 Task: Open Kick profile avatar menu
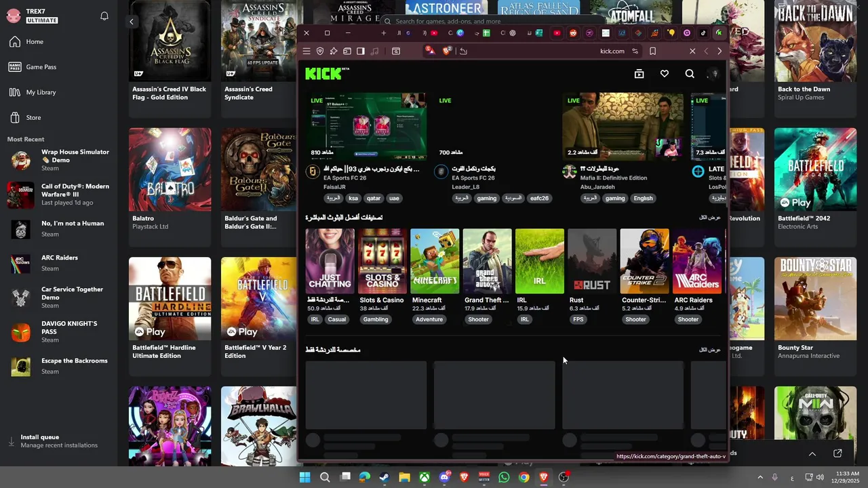click(713, 74)
